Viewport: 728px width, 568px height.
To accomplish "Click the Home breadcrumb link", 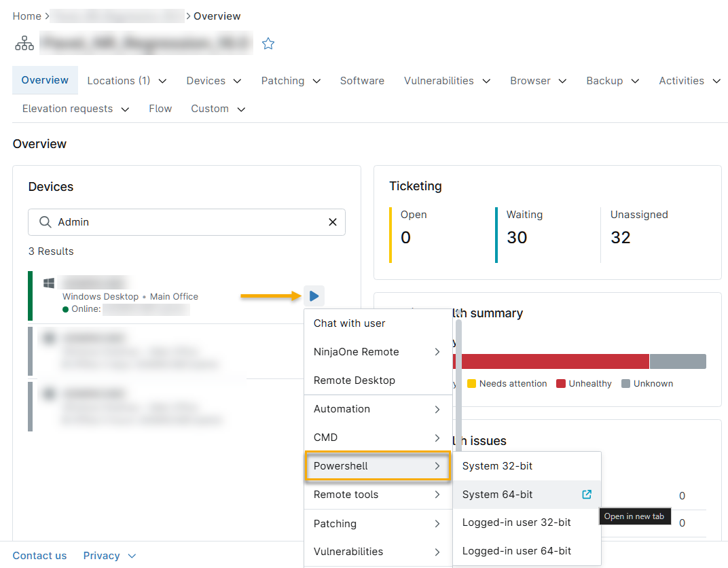I will coord(27,16).
